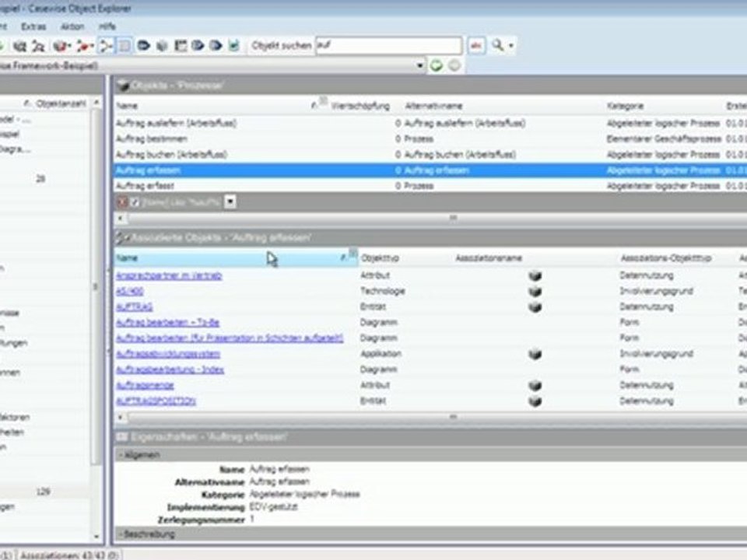Viewport: 747px width, 560px height.
Task: Click the column chooser icon above Objekte Name column
Action: pos(323,100)
